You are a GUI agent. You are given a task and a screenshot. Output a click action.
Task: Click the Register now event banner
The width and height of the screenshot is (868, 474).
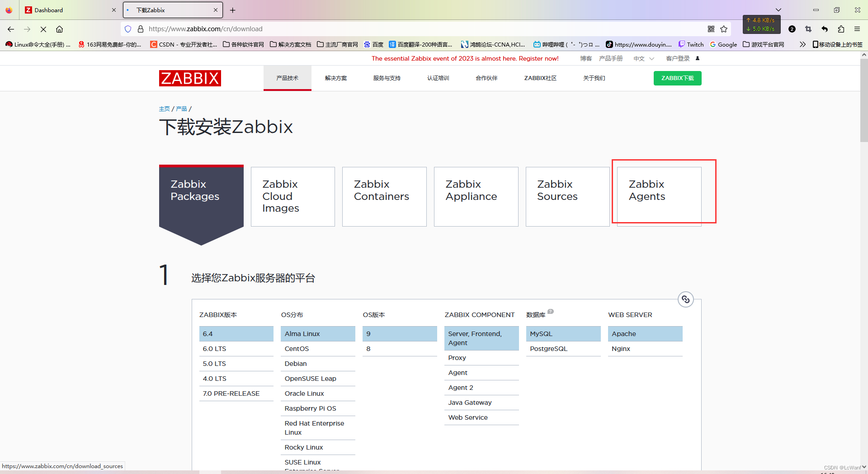coord(465,58)
